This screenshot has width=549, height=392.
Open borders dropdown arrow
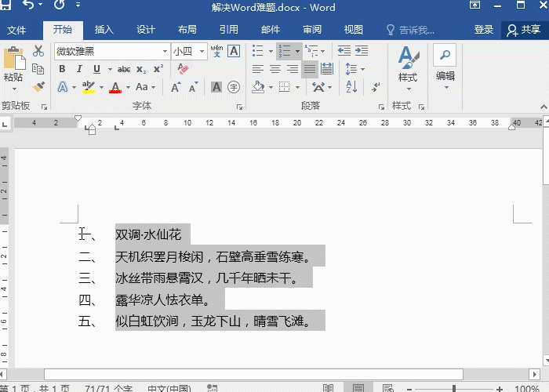[297, 87]
